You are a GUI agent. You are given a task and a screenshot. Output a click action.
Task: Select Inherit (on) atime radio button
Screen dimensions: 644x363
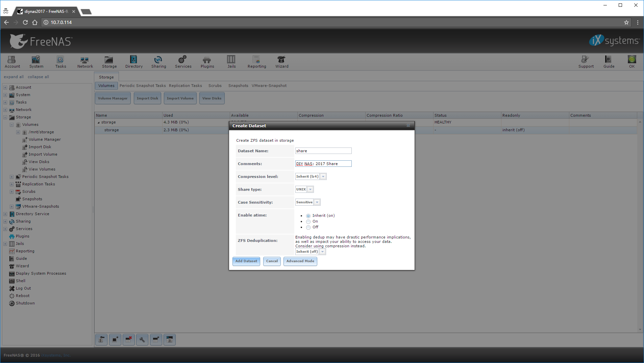tap(308, 216)
